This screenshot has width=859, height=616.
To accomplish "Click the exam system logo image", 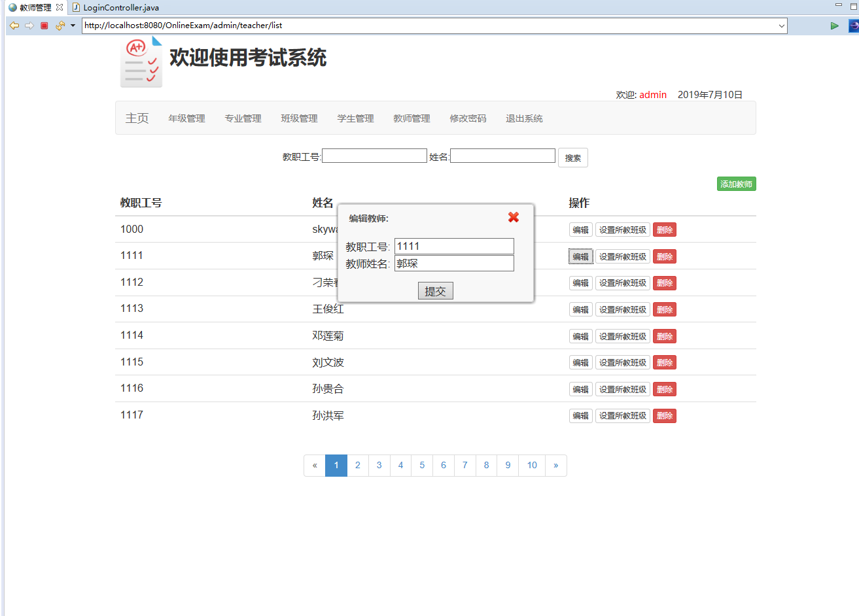I will click(141, 62).
